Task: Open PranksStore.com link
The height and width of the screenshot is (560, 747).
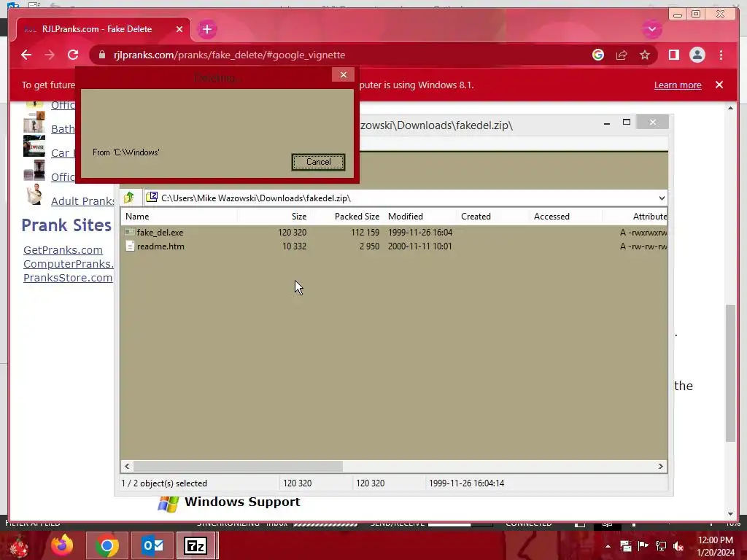Action: (68, 278)
